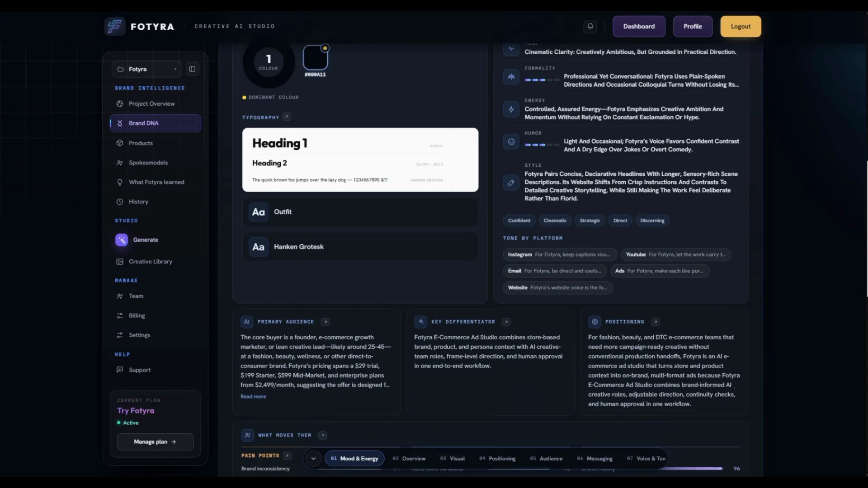The image size is (868, 488).
Task: Expand the What Moves Them section arrow
Action: click(322, 435)
